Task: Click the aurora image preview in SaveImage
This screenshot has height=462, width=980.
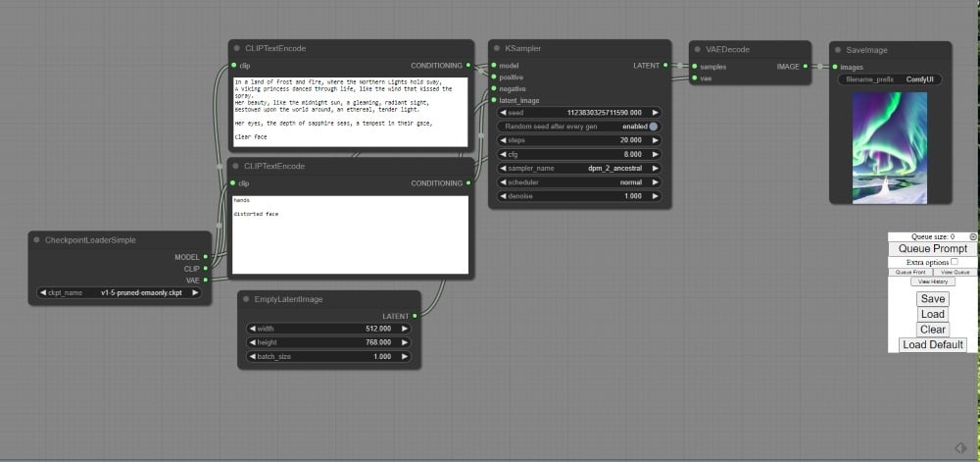Action: point(889,147)
